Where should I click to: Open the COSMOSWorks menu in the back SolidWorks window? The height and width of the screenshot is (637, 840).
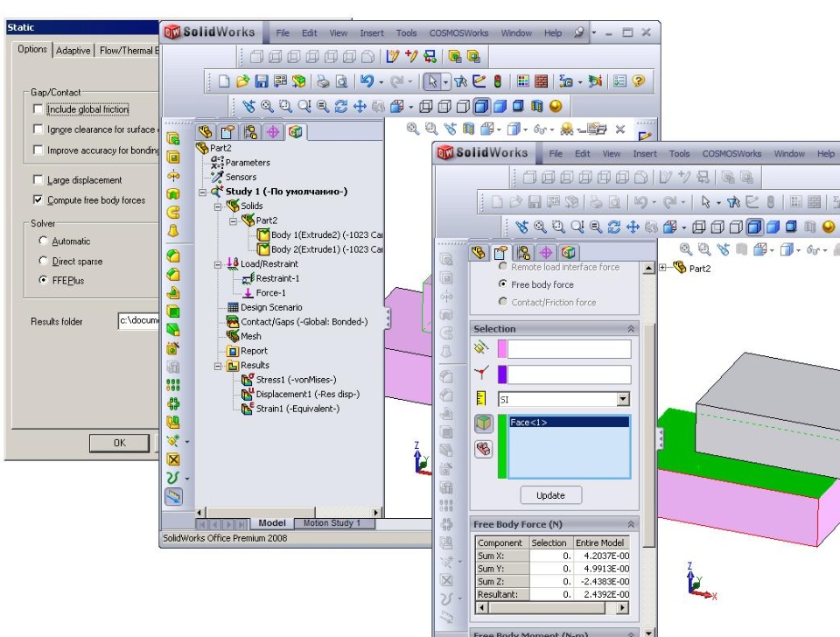[458, 32]
